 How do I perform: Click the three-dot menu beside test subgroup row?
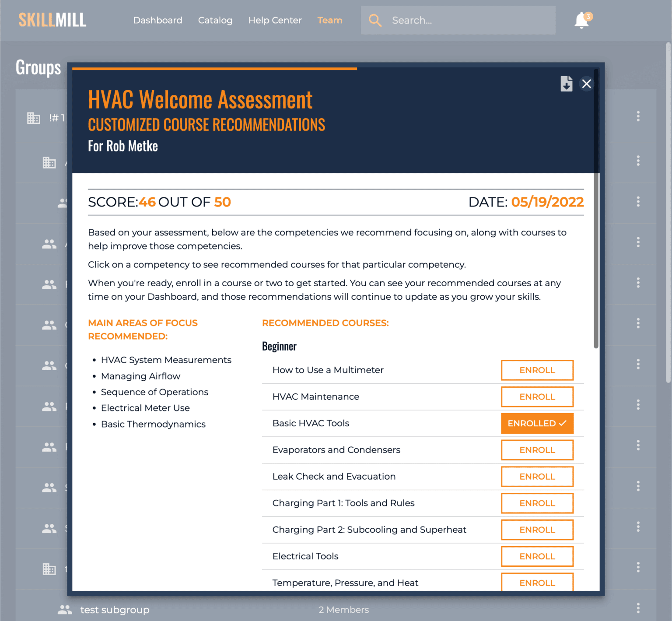tap(638, 609)
